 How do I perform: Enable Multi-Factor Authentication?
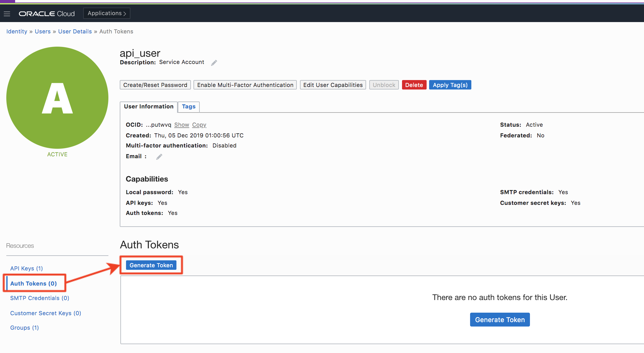(x=245, y=85)
